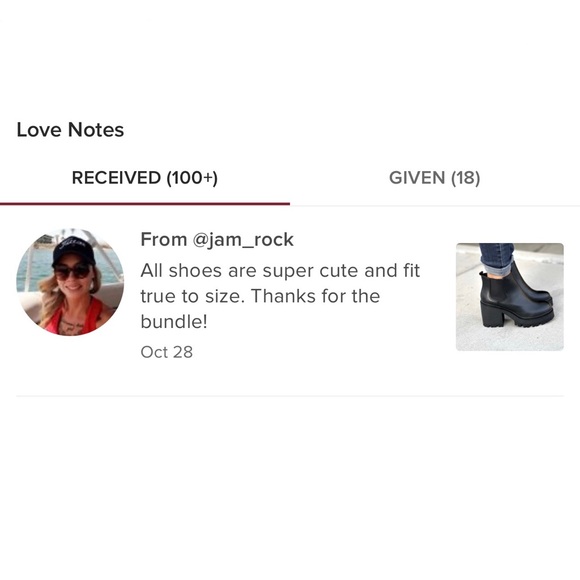This screenshot has height=580, width=580.
Task: Open the black ankle boots listing thumbnail
Action: (x=510, y=297)
